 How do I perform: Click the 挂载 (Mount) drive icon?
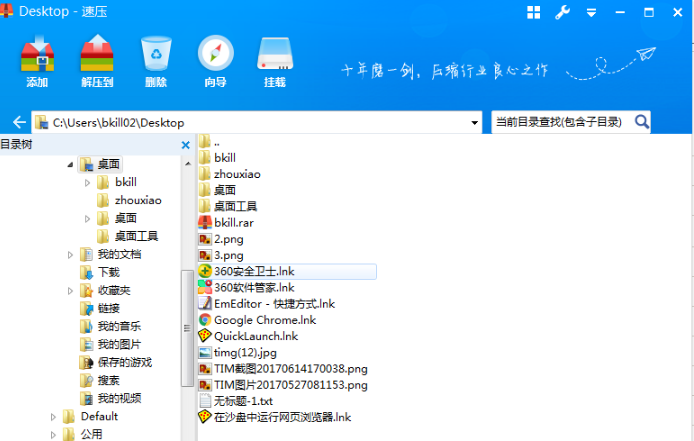pyautogui.click(x=275, y=54)
